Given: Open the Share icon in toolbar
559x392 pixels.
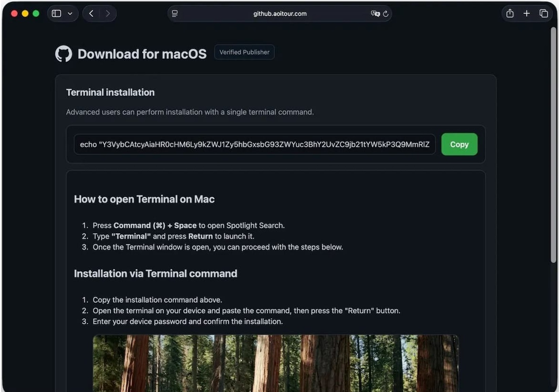Looking at the screenshot, I should (510, 13).
